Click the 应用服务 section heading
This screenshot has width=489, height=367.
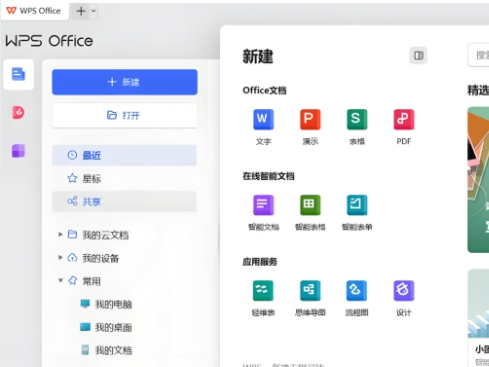pos(260,262)
